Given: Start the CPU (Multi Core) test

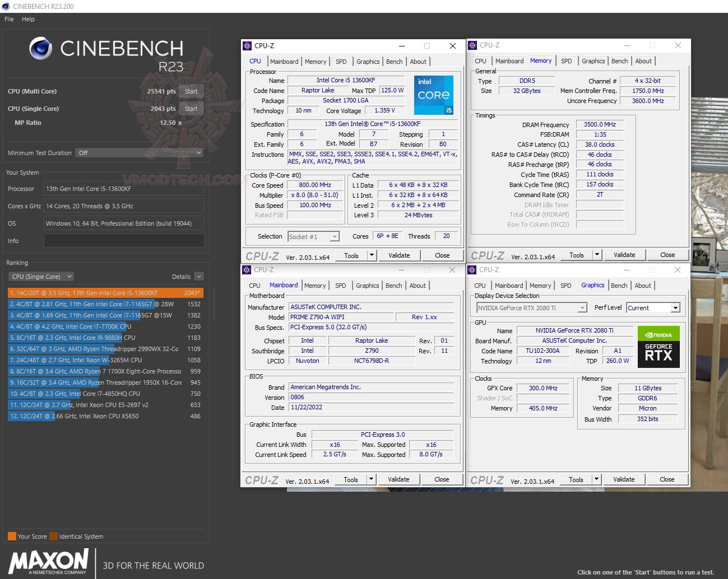Looking at the screenshot, I should (191, 91).
